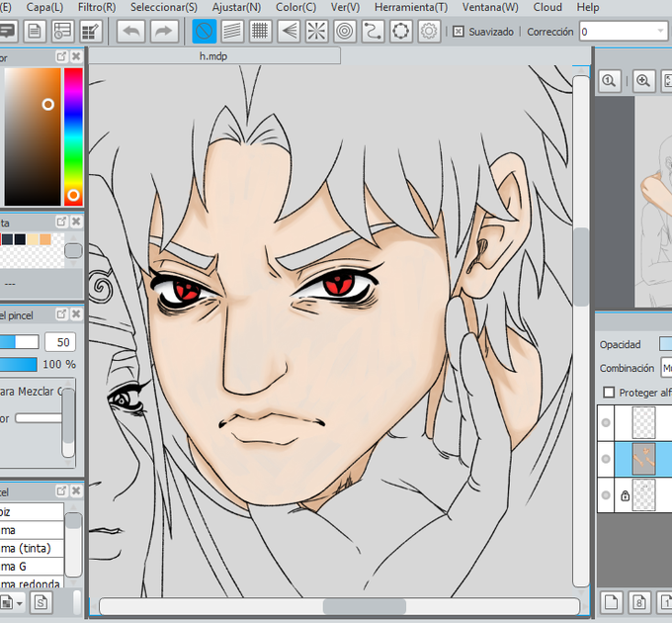The image size is (672, 623).
Task: Open add brush dropdown arrow
Action: [20, 603]
